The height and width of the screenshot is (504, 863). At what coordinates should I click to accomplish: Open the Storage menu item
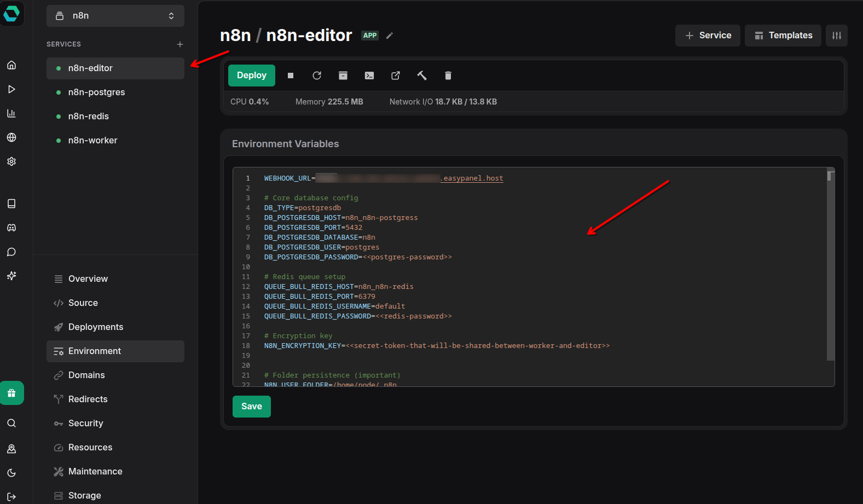(x=115, y=496)
